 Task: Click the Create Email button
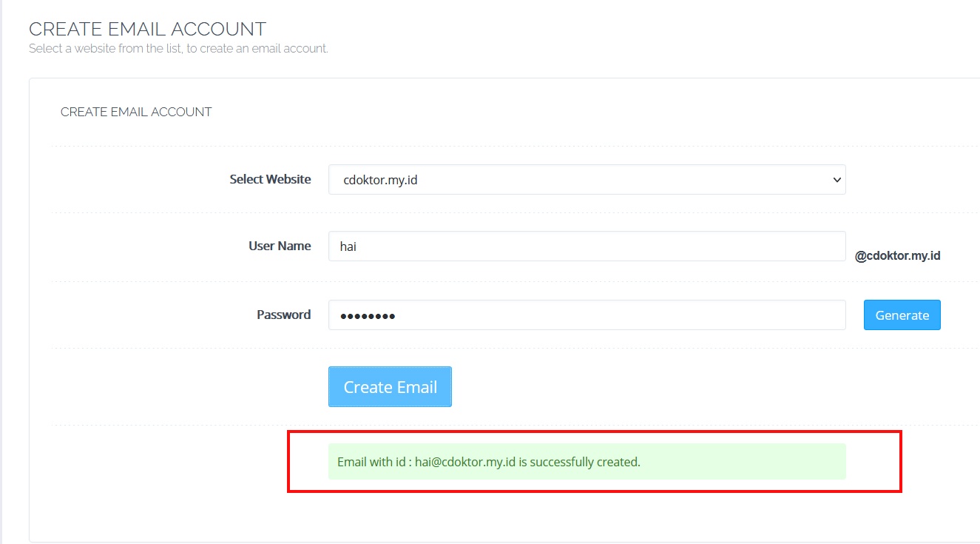pos(390,386)
